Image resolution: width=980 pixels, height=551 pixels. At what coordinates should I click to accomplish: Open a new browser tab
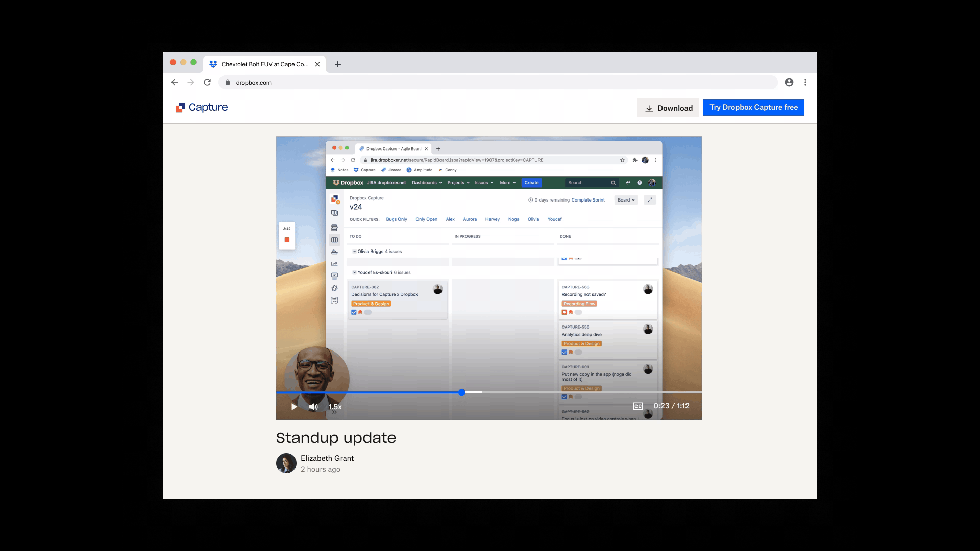[x=337, y=64]
